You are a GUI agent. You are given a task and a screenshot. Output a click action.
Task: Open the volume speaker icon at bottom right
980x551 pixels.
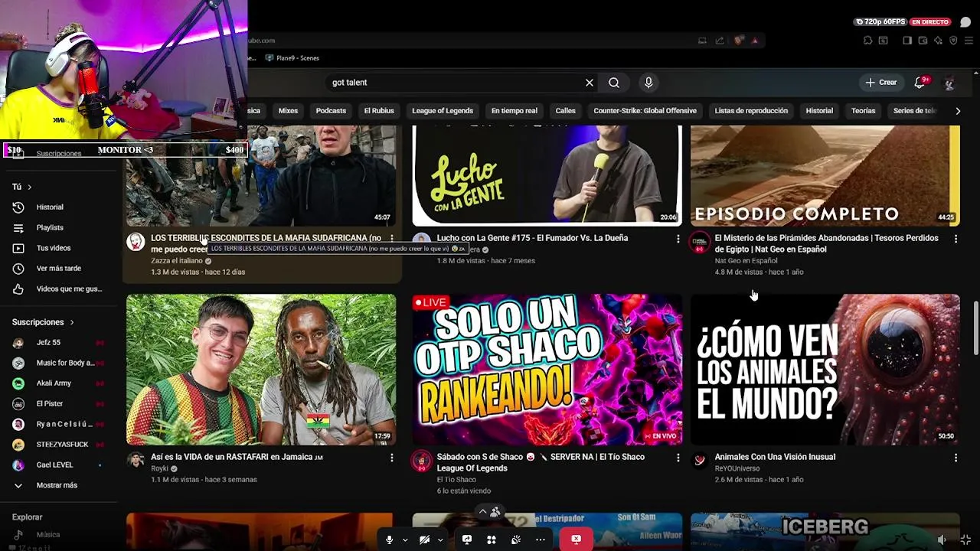point(940,540)
